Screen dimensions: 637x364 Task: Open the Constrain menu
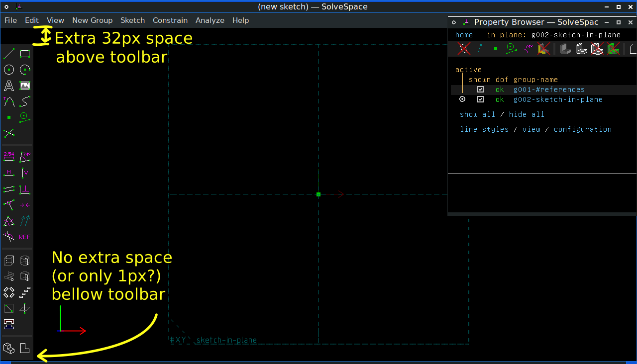pos(170,20)
